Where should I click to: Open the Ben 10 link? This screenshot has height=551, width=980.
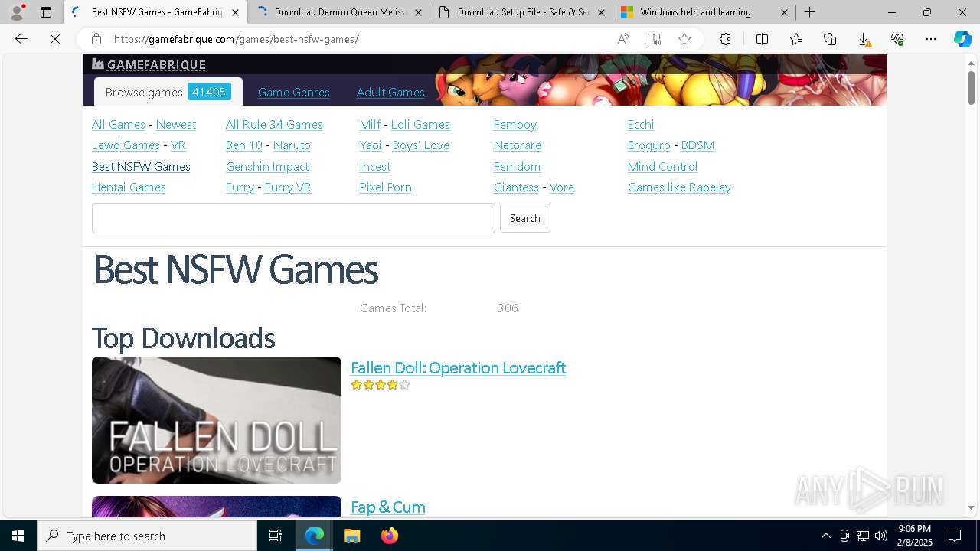click(x=244, y=145)
